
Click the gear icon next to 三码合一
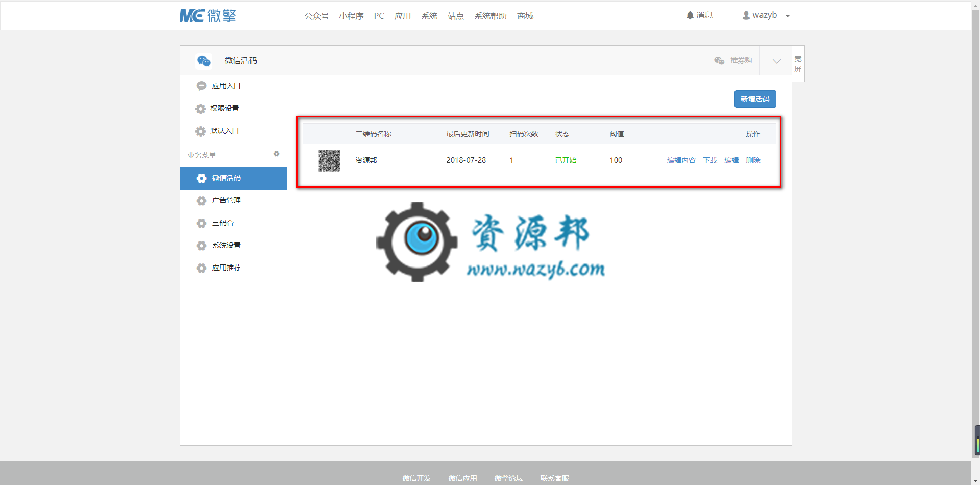click(201, 223)
